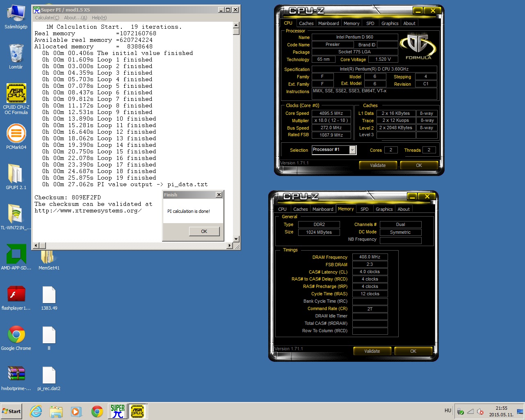
Task: Open the Help menu in Super PI
Action: coord(99,18)
